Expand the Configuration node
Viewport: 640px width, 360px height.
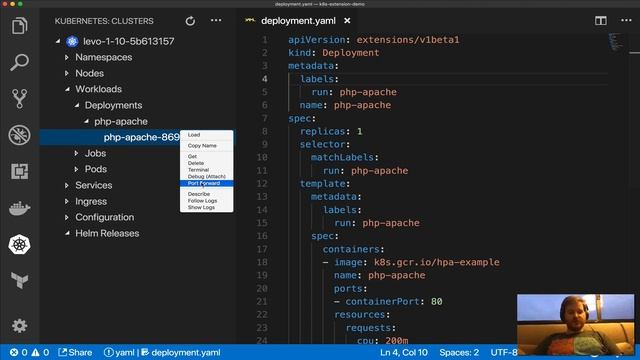[67, 218]
